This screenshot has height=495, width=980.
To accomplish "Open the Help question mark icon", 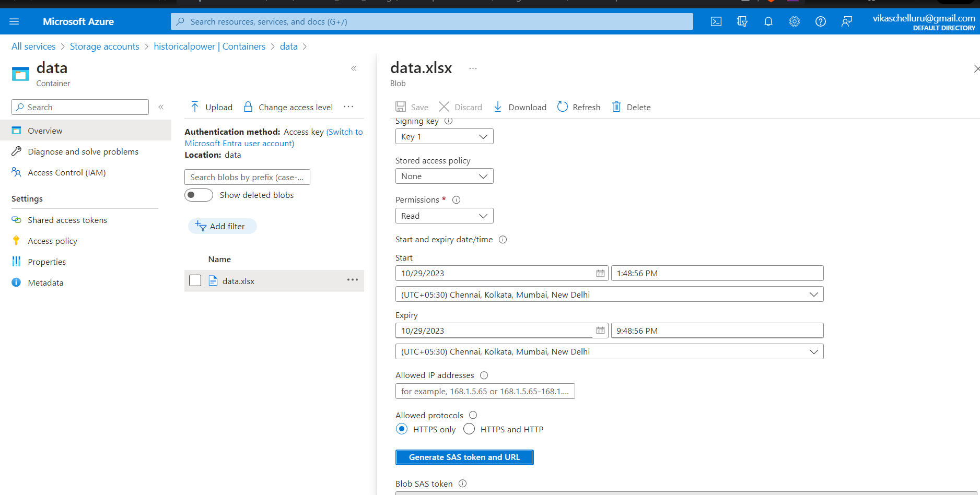I will tap(821, 21).
